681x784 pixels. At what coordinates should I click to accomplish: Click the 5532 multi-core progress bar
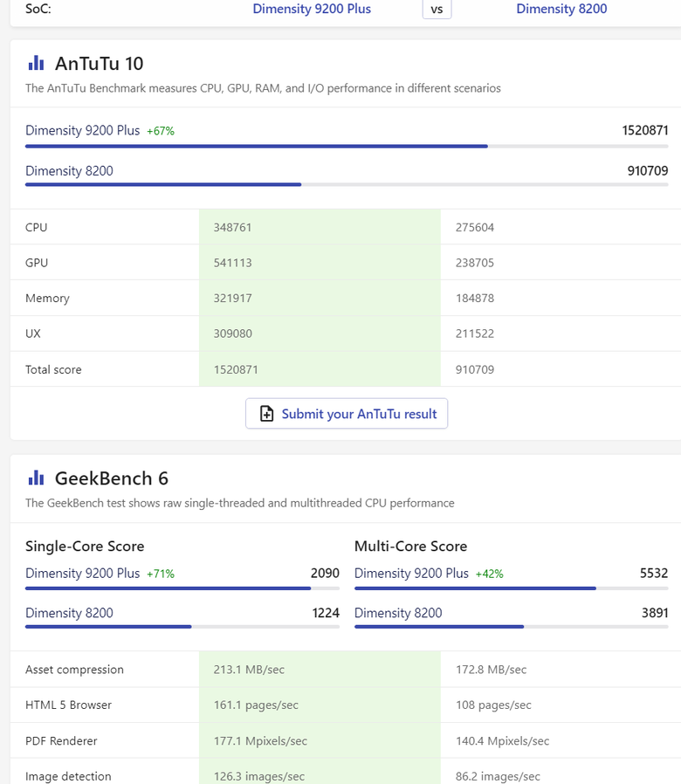511,588
